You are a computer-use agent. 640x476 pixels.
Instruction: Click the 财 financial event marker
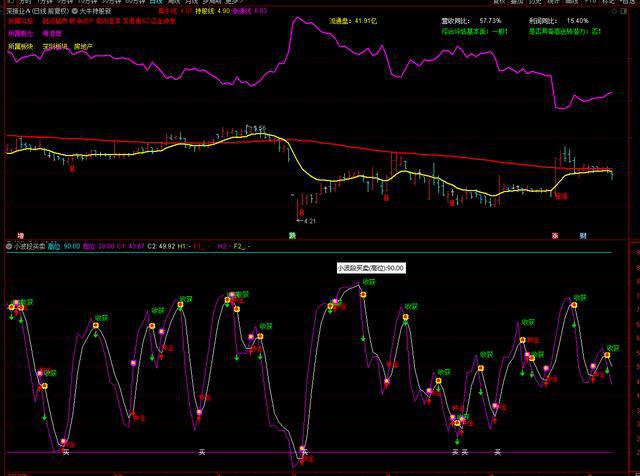click(x=582, y=235)
